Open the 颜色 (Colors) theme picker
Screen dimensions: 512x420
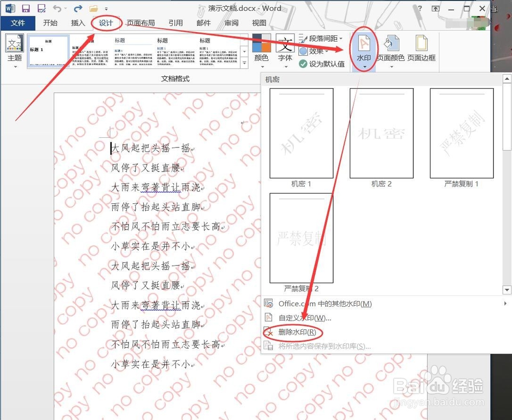pos(261,50)
